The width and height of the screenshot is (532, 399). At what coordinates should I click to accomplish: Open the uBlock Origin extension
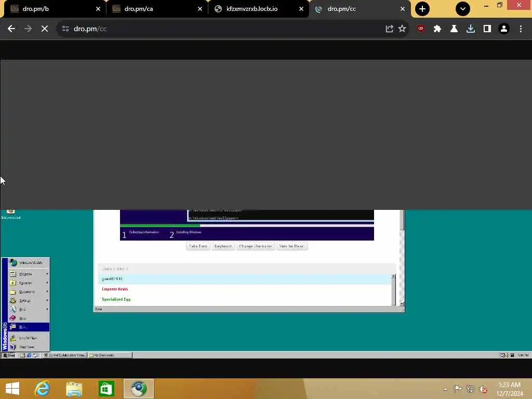coord(421,29)
